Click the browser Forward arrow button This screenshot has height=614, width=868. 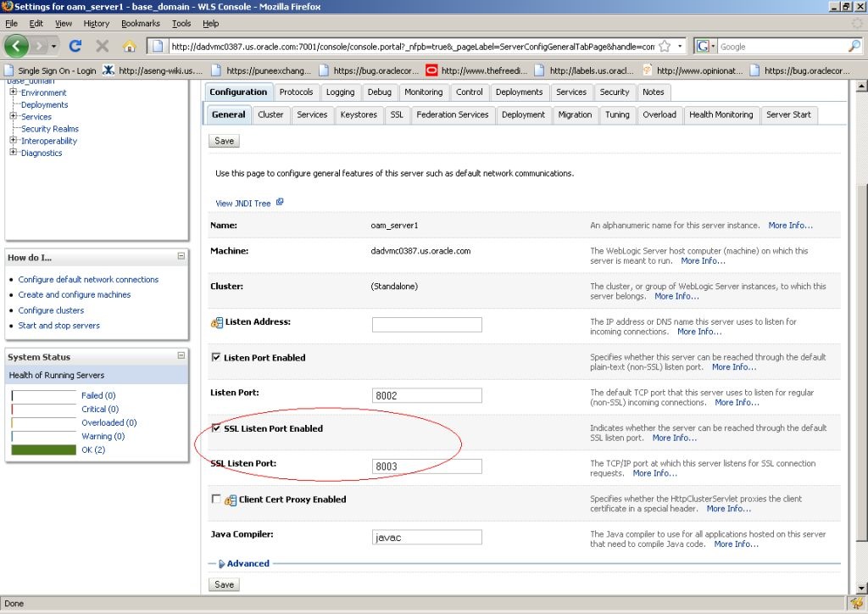(38, 46)
